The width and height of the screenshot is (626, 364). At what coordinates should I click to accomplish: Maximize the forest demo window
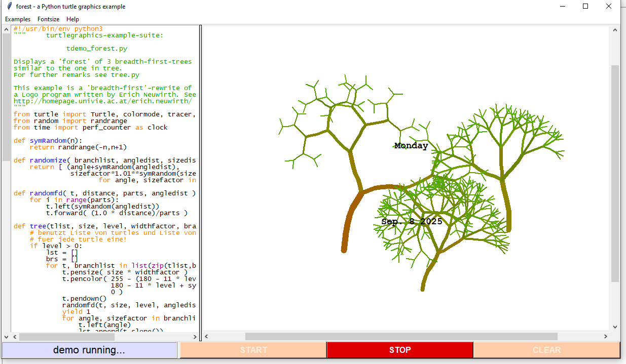click(585, 7)
